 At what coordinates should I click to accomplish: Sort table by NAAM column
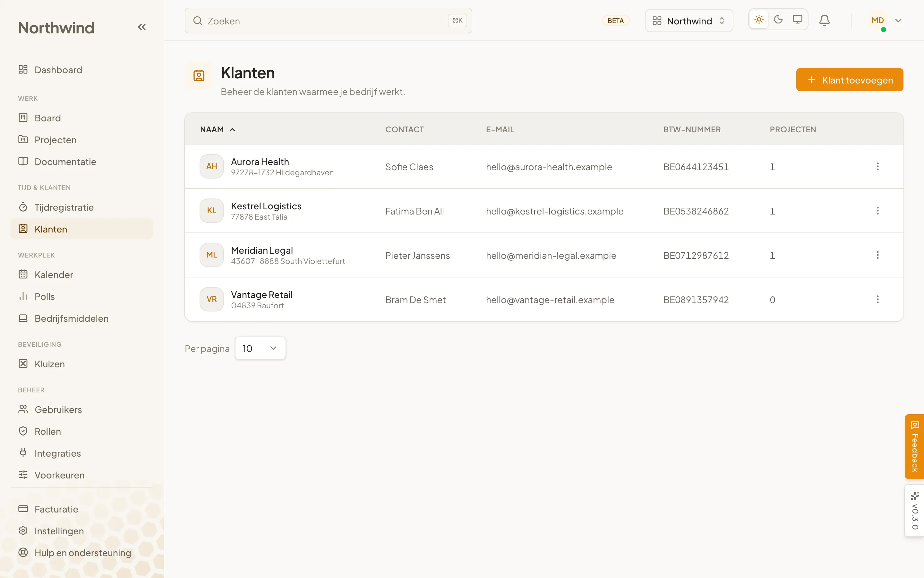coord(217,130)
